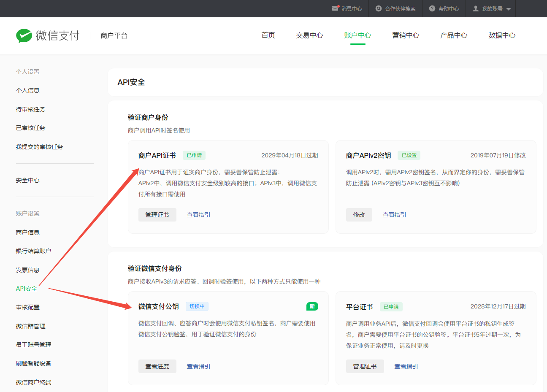Select the 账户中心 tab

357,35
